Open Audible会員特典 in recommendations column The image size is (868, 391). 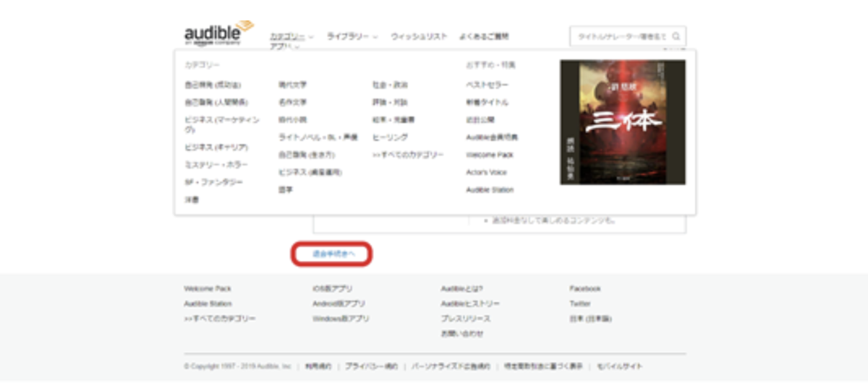(x=492, y=137)
